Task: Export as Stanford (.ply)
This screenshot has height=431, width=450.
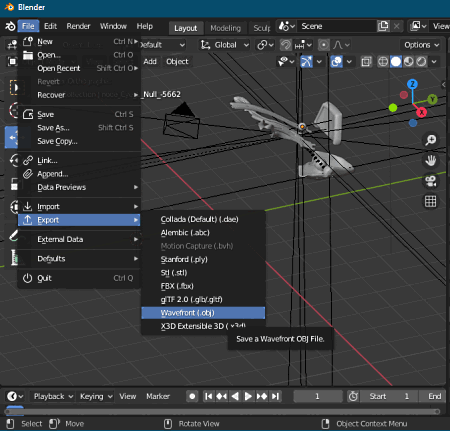Action: (x=203, y=259)
